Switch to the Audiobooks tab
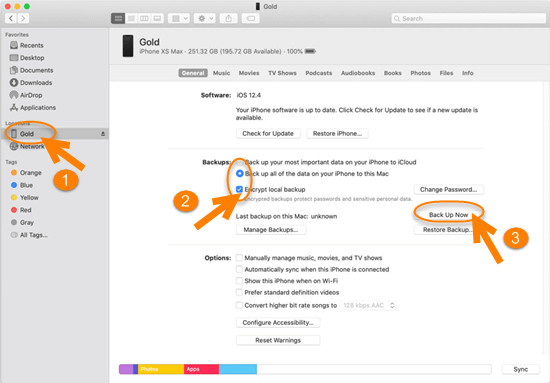Image resolution: width=550 pixels, height=383 pixels. pyautogui.click(x=358, y=73)
